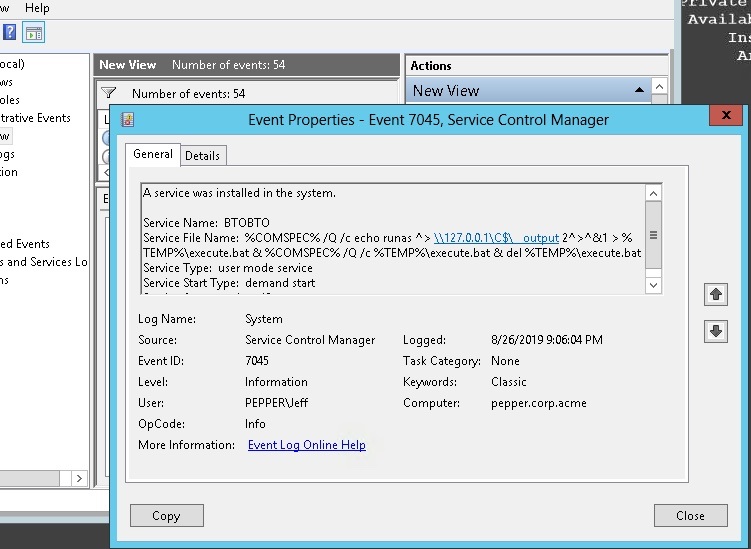
Task: Click the Event Properties dialog title icon
Action: (x=128, y=120)
